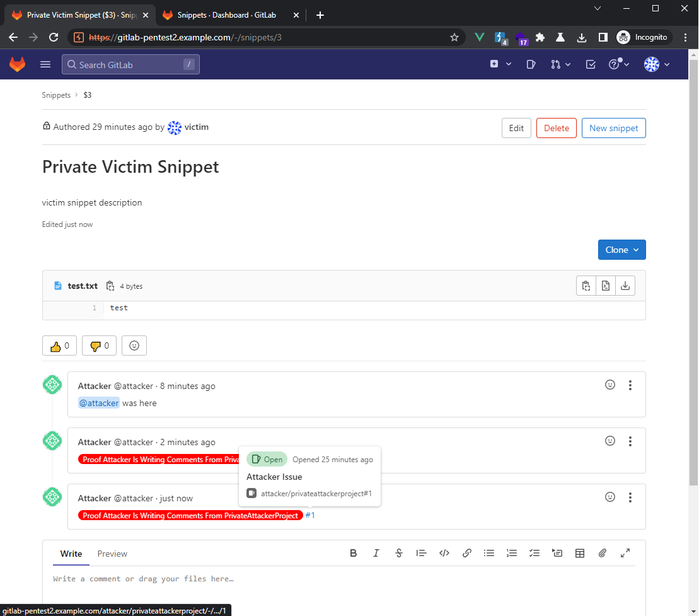Download the test.txt snippet file
This screenshot has width=699, height=616.
[x=625, y=286]
